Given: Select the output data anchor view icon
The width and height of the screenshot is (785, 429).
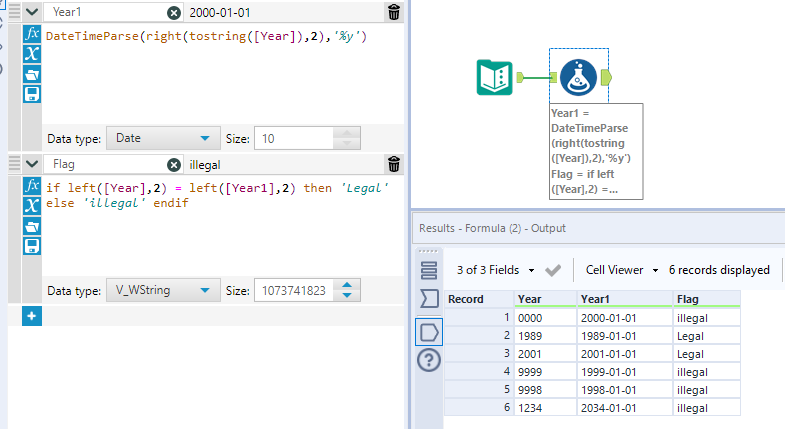Looking at the screenshot, I should coord(429,332).
